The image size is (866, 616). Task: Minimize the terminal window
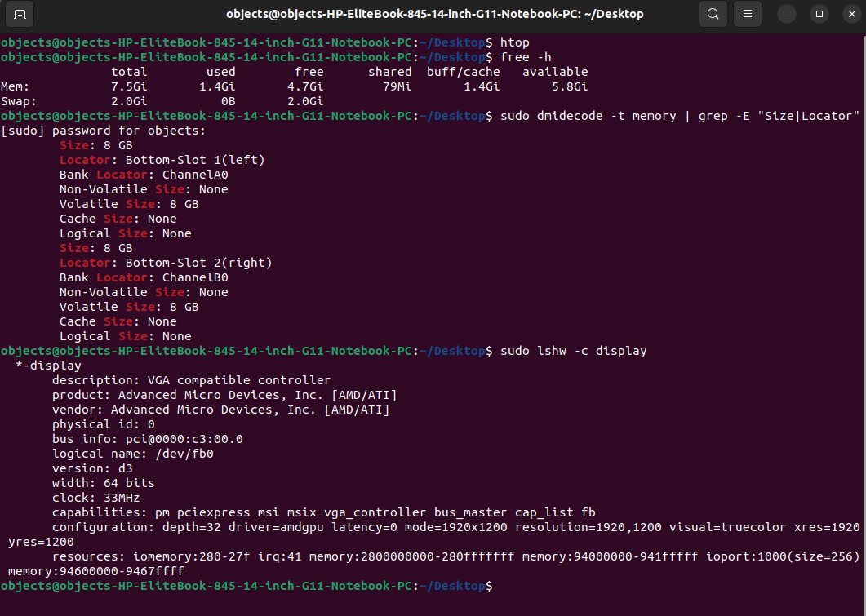click(787, 14)
